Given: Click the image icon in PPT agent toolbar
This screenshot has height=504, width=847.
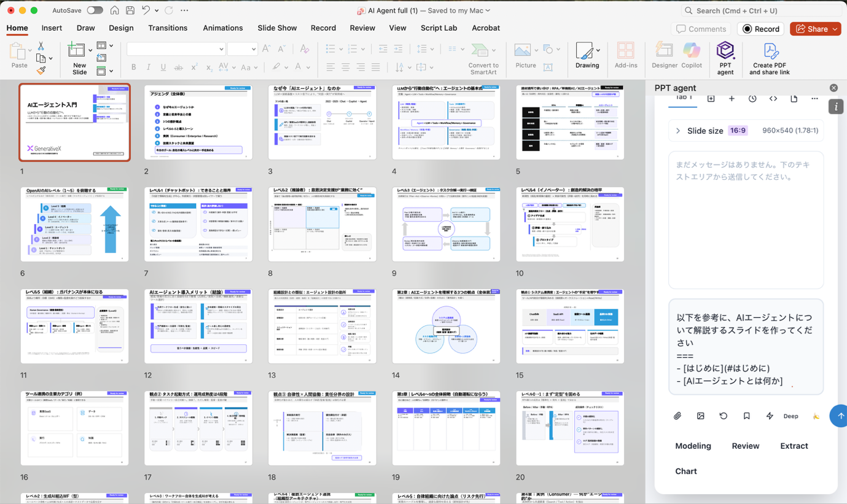Looking at the screenshot, I should [x=701, y=416].
